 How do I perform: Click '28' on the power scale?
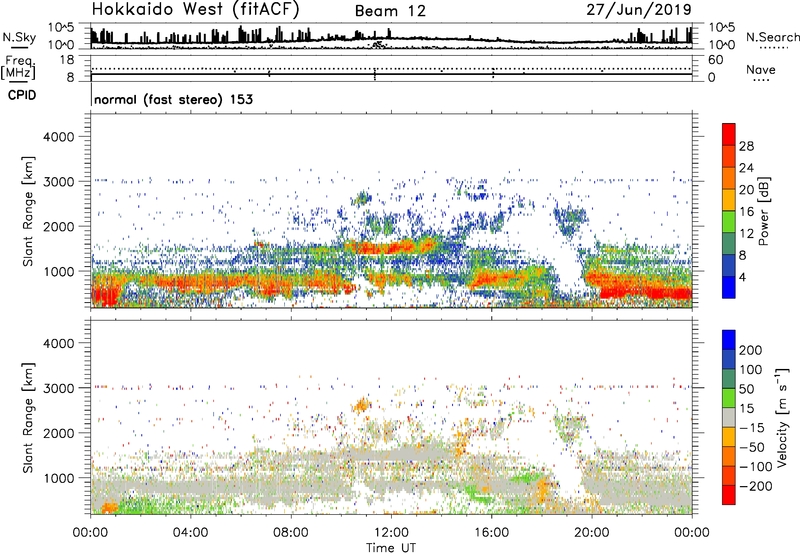746,146
